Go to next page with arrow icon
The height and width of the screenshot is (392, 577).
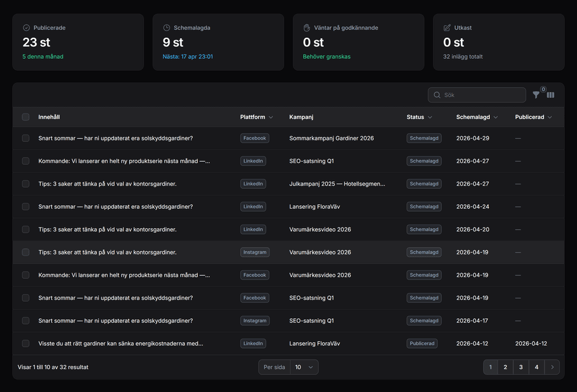552,367
